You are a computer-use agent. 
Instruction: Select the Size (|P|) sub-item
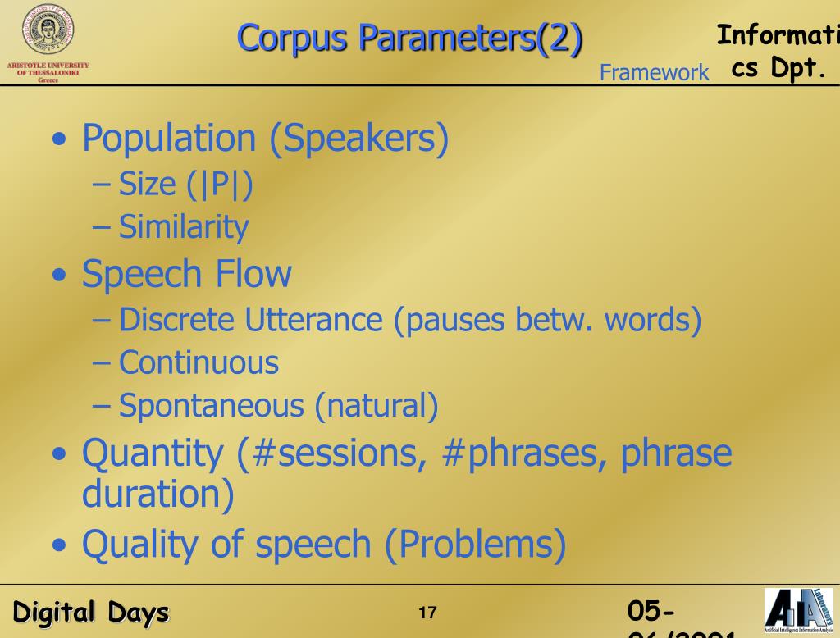[x=185, y=185]
